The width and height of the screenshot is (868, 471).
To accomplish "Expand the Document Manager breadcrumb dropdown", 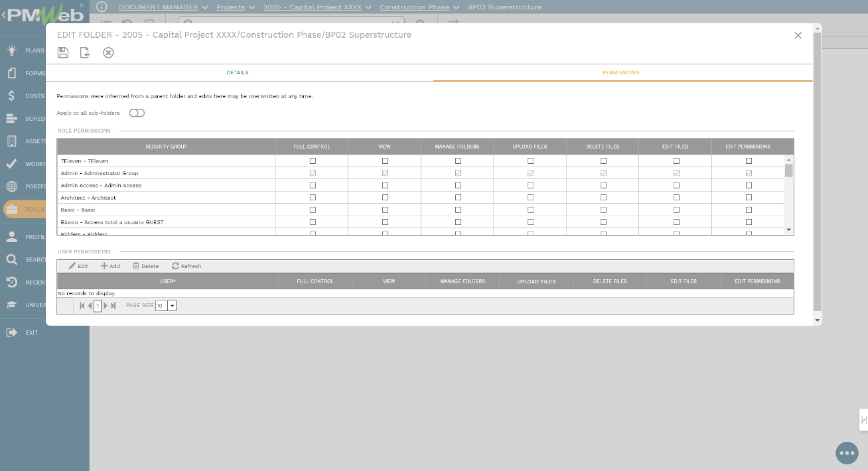I will [204, 7].
